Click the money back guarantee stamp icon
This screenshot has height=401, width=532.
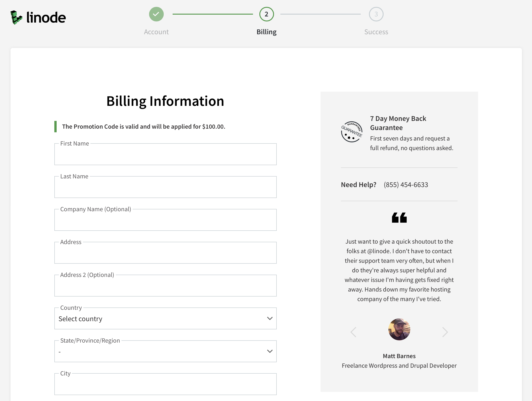[351, 132]
